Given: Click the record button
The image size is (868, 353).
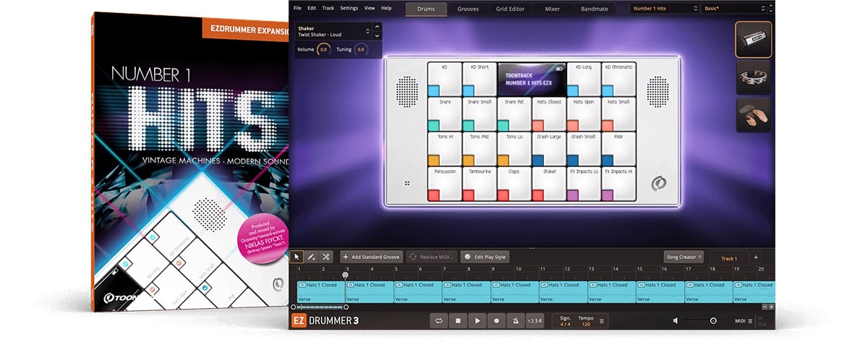Looking at the screenshot, I should coord(497,320).
